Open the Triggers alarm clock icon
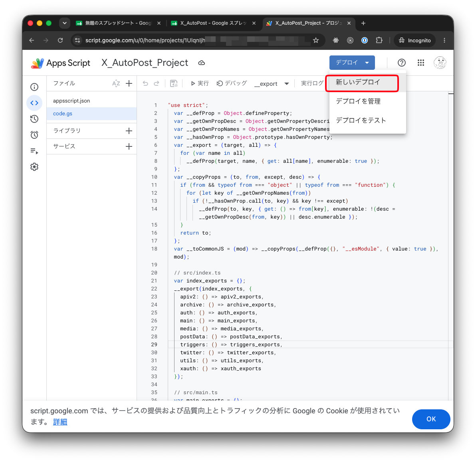 (x=34, y=135)
